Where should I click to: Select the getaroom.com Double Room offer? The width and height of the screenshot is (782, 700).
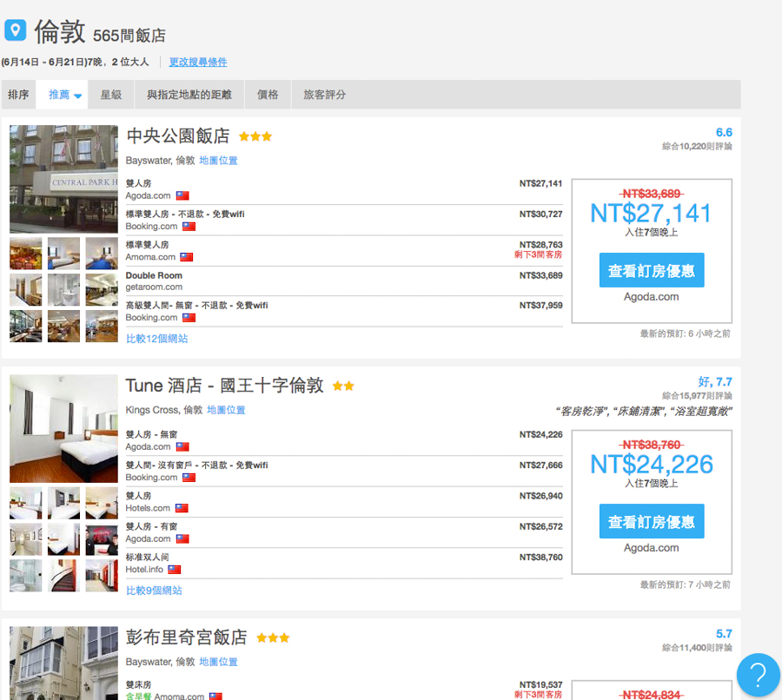tap(344, 281)
